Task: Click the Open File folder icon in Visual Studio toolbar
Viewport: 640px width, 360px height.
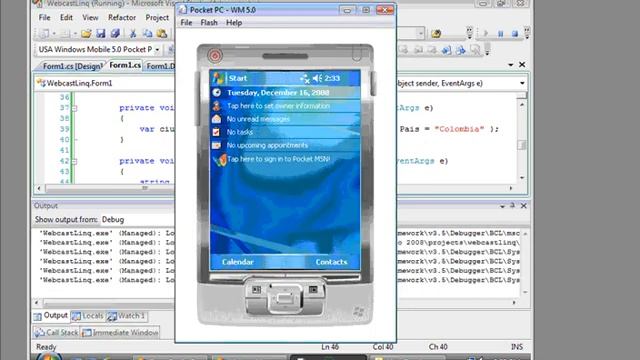Action: pos(86,33)
